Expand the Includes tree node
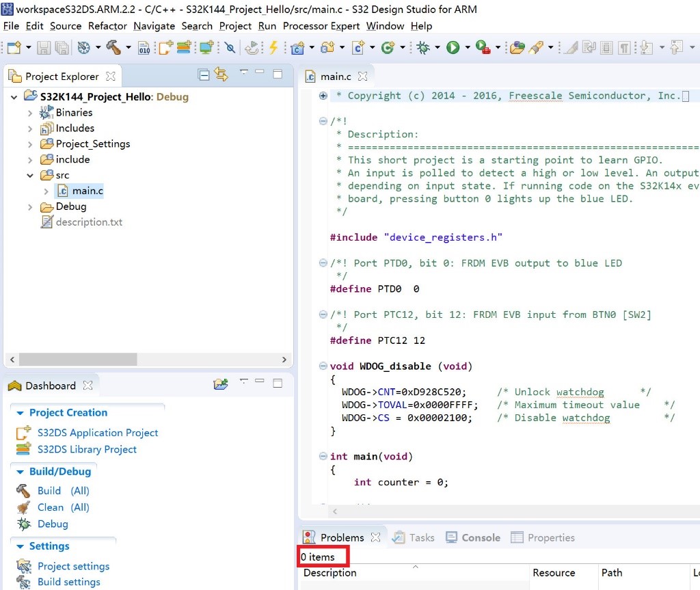700x590 pixels. (30, 129)
